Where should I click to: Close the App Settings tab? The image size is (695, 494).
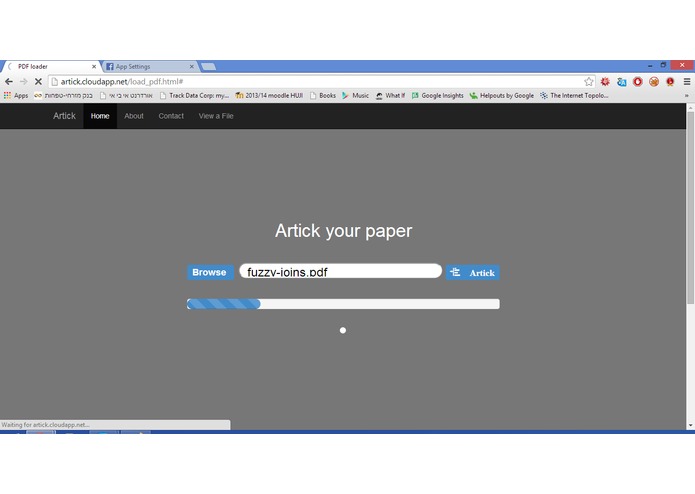tap(191, 66)
